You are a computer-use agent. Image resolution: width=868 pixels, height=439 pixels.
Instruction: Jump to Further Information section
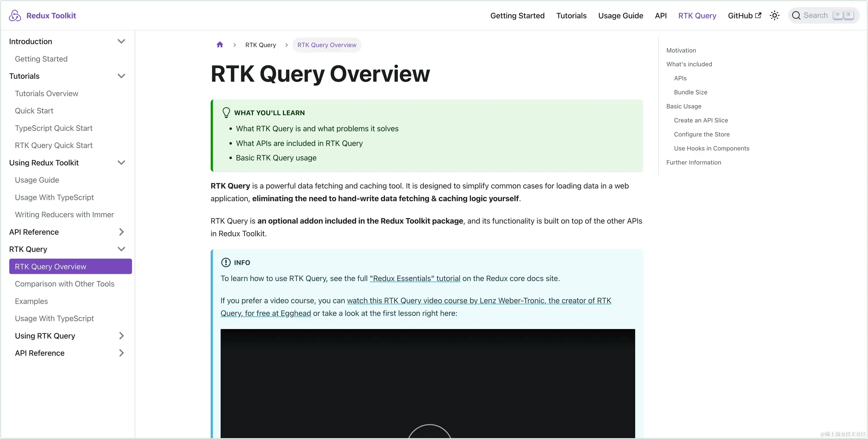[x=693, y=162]
